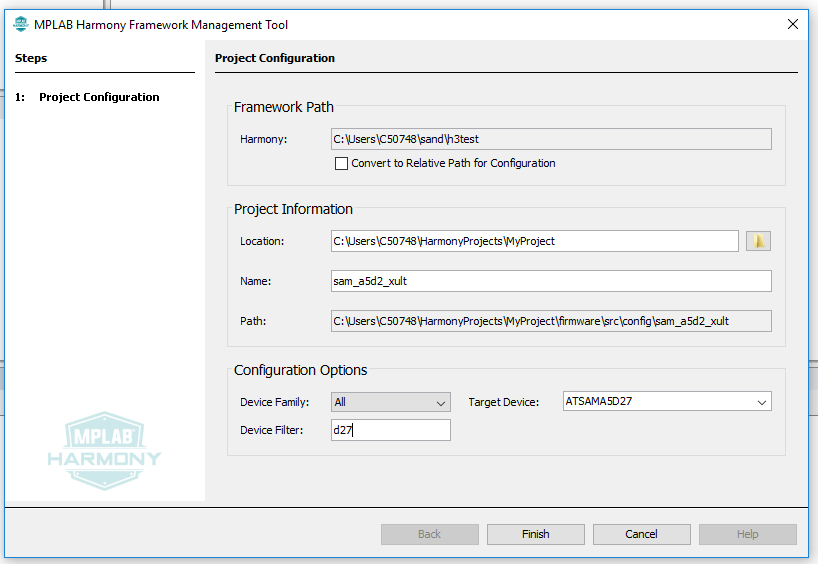Open the Device Family dropdown

click(391, 402)
